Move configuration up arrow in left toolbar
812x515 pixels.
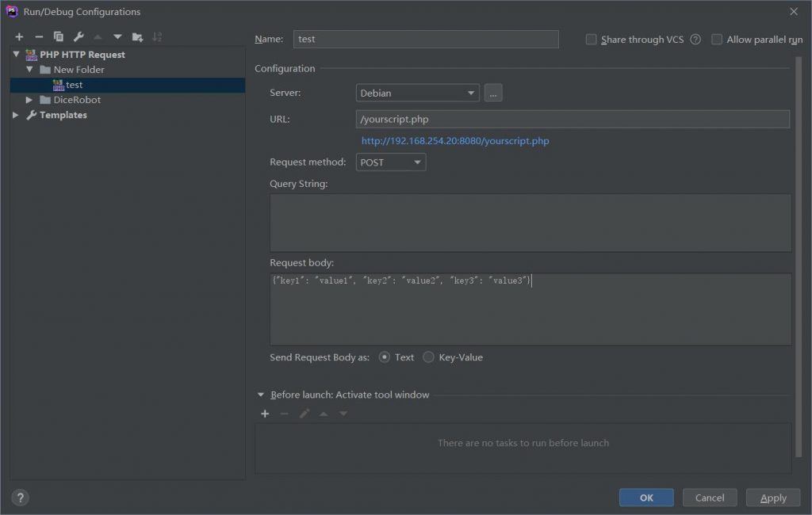click(98, 36)
